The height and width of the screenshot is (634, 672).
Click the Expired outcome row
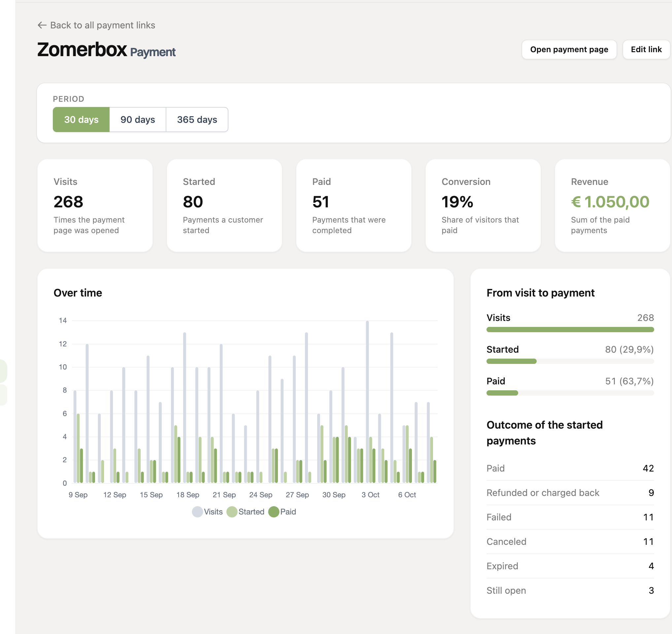570,566
